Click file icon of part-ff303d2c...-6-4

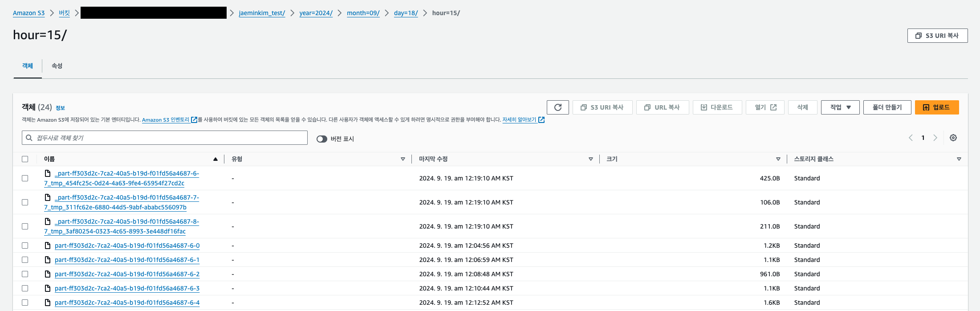[x=48, y=303]
